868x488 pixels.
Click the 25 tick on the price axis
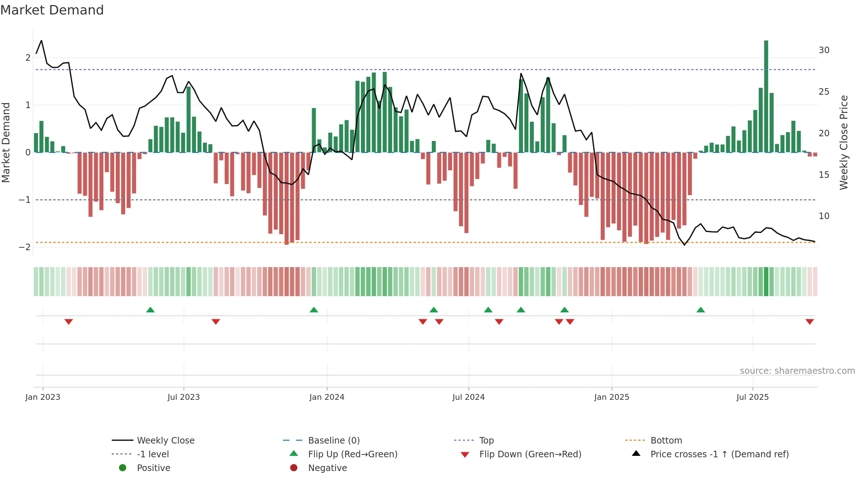click(x=824, y=91)
